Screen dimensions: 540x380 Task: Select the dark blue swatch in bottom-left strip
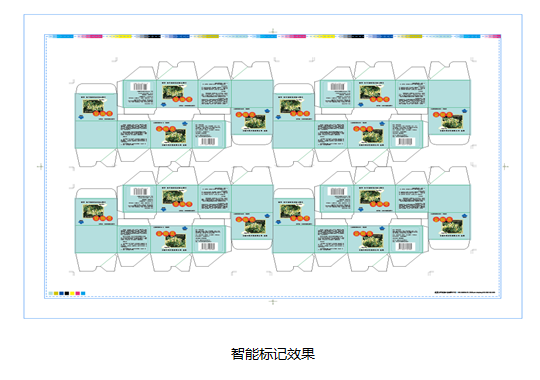coord(62,294)
